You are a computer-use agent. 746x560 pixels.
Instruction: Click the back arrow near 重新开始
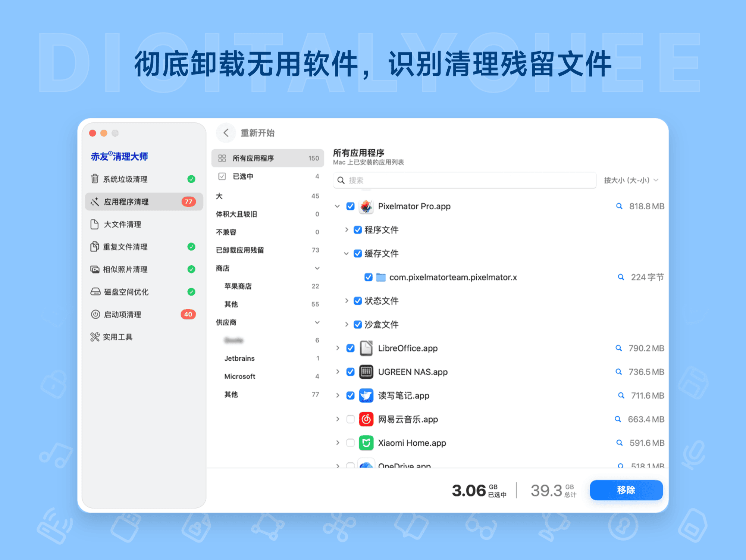(226, 132)
